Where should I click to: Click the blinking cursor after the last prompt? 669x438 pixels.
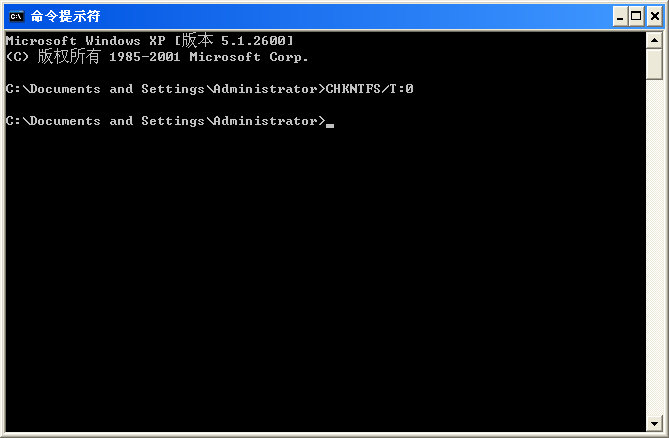pos(330,123)
